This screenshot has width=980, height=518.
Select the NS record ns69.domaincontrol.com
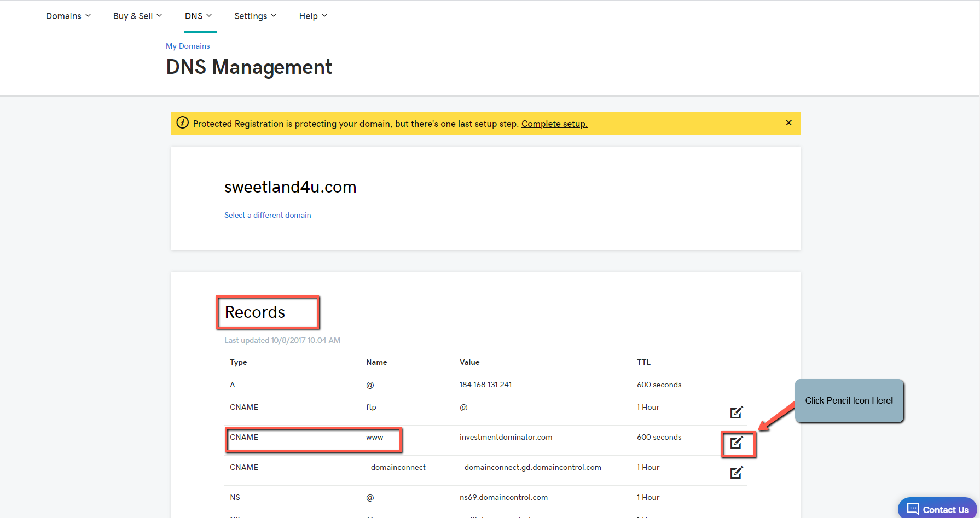click(x=503, y=497)
